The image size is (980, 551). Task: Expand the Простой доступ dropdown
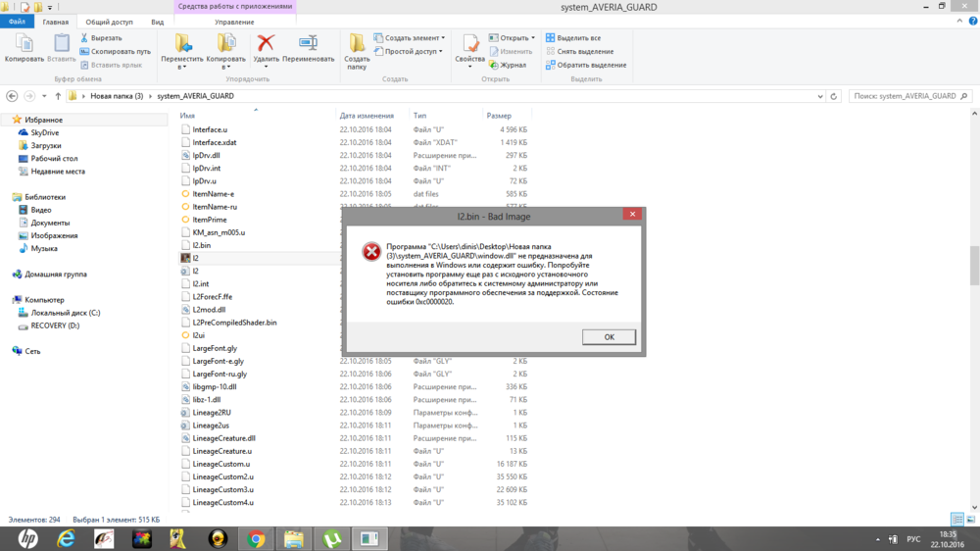coord(413,51)
